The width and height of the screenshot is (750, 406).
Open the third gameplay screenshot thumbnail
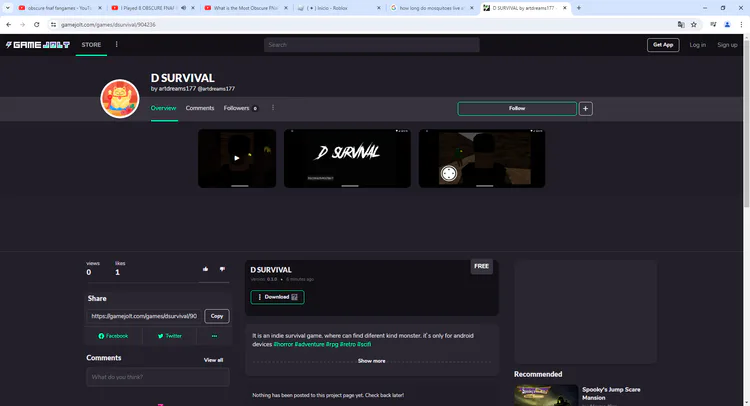(482, 158)
